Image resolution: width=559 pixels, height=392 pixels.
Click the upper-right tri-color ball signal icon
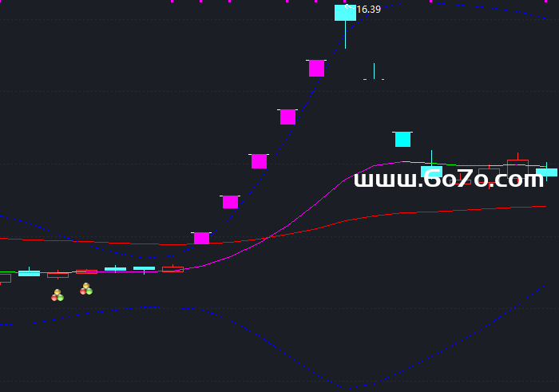pos(86,289)
